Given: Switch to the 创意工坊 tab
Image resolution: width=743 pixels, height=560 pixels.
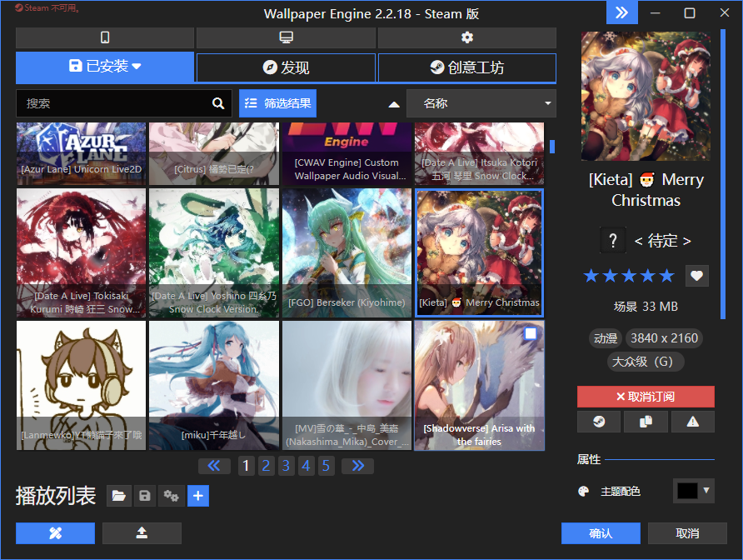Looking at the screenshot, I should (466, 67).
